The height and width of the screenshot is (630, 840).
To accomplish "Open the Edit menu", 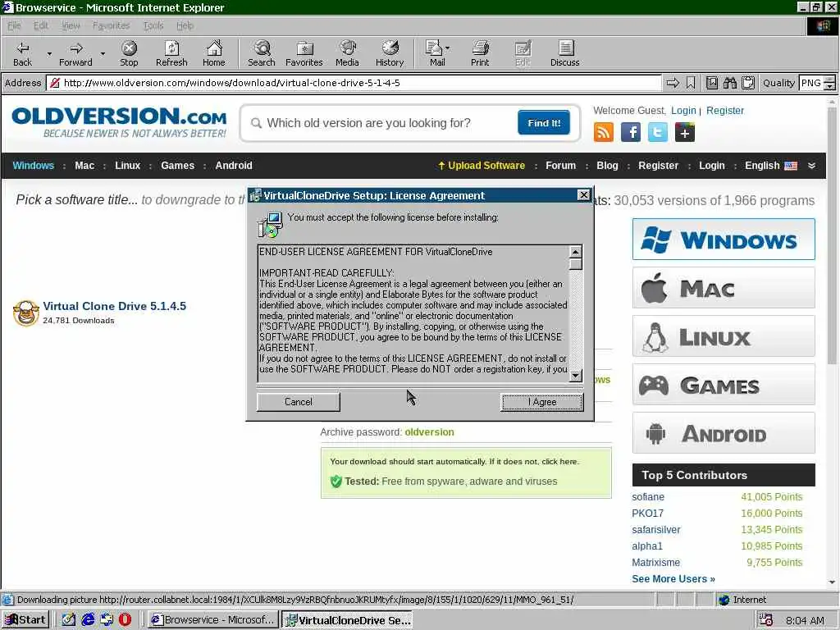I will pos(41,25).
